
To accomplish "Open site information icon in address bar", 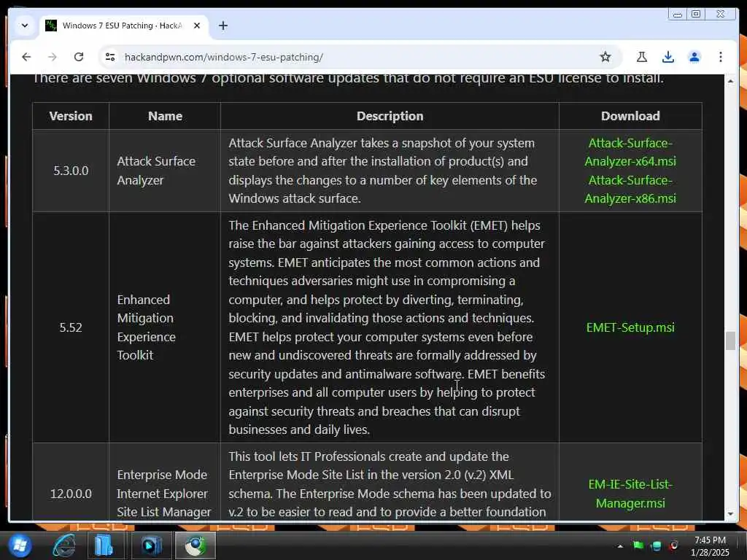I will (110, 57).
